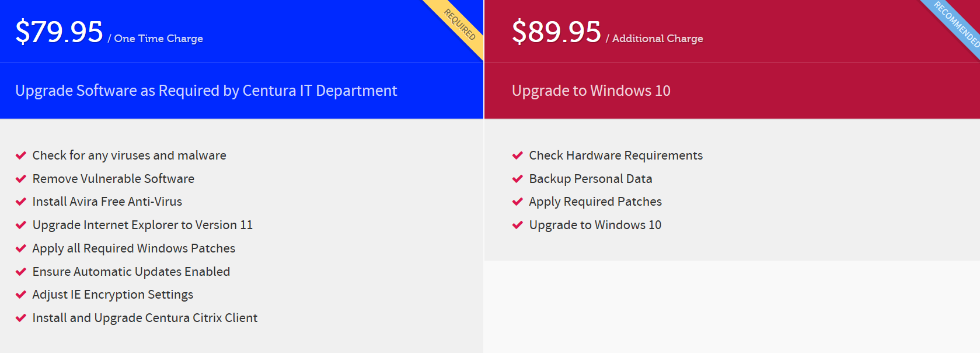Click Ensure Automatic Updates Enabled item
The image size is (980, 353).
click(131, 272)
